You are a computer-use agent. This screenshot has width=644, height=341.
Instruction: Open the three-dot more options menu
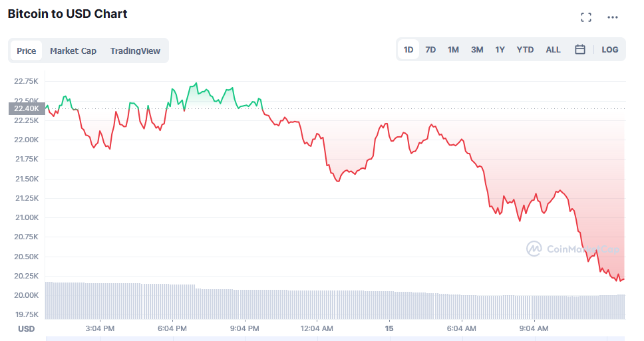point(613,17)
